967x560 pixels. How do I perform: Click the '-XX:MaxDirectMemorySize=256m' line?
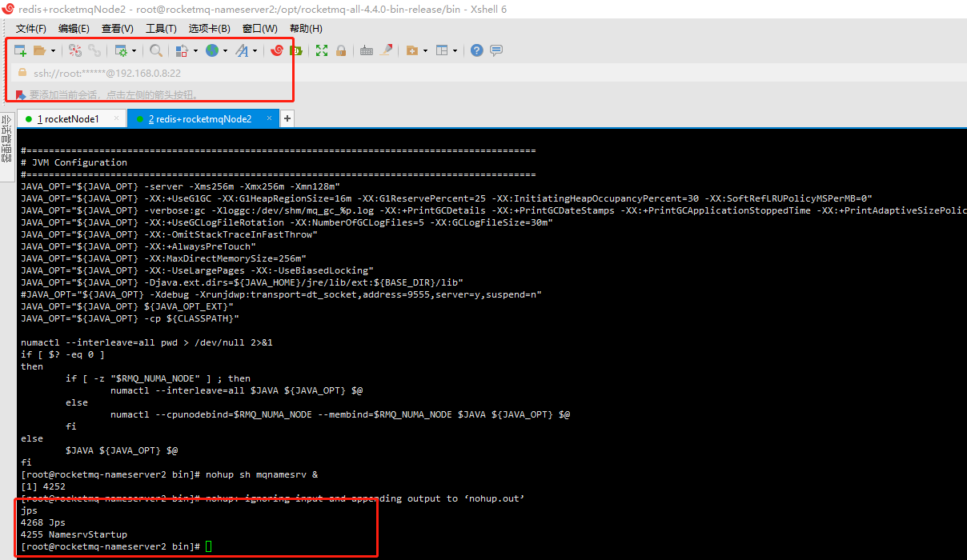(163, 258)
